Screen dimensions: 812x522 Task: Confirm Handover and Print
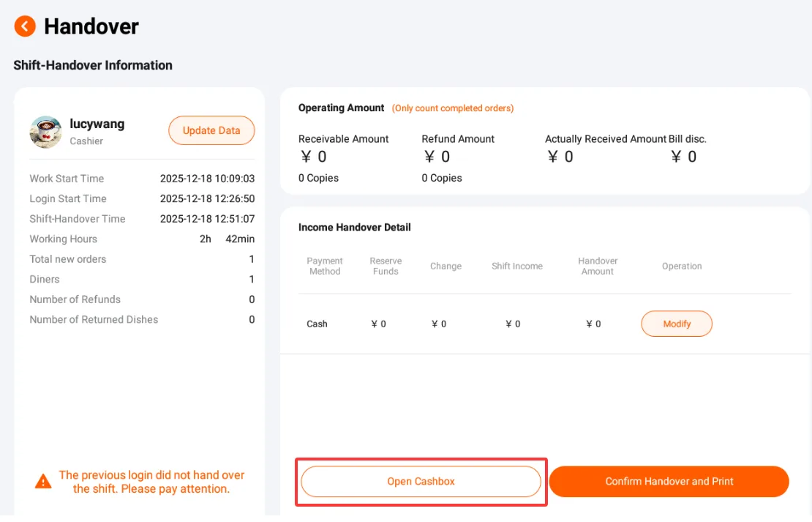(669, 481)
